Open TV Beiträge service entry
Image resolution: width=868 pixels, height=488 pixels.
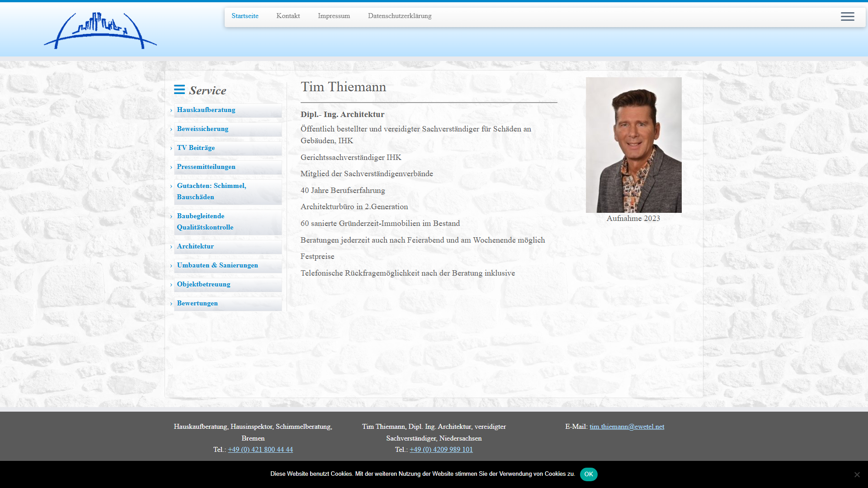point(228,148)
